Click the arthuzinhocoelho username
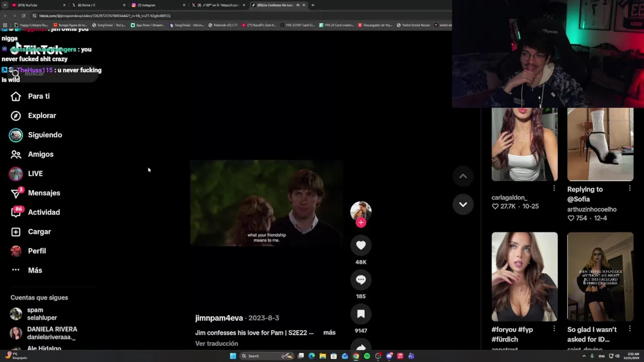Image resolution: width=644 pixels, height=362 pixels. (x=592, y=209)
